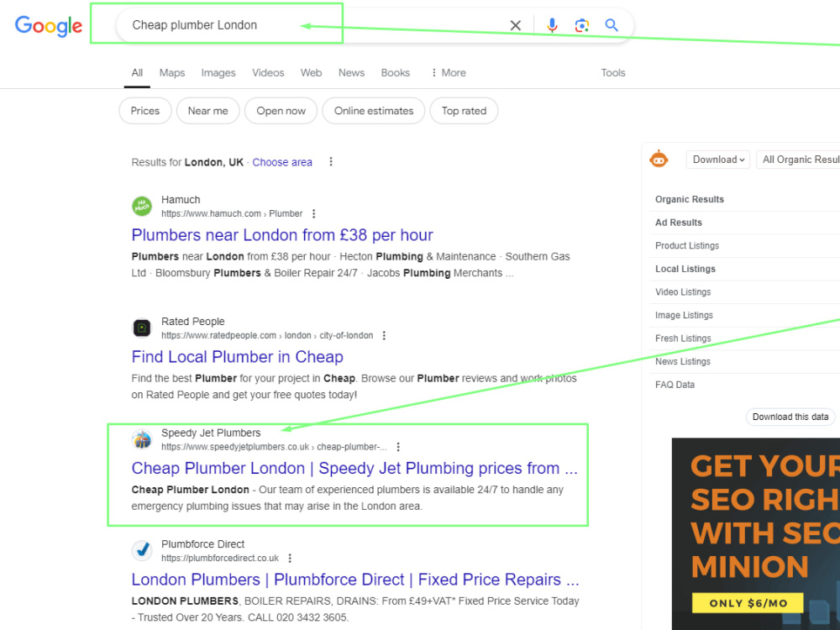Switch to the Web tab

click(311, 73)
